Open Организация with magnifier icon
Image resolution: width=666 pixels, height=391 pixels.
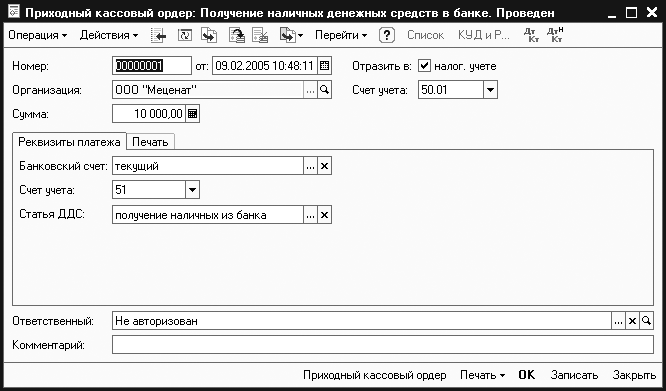pyautogui.click(x=325, y=90)
